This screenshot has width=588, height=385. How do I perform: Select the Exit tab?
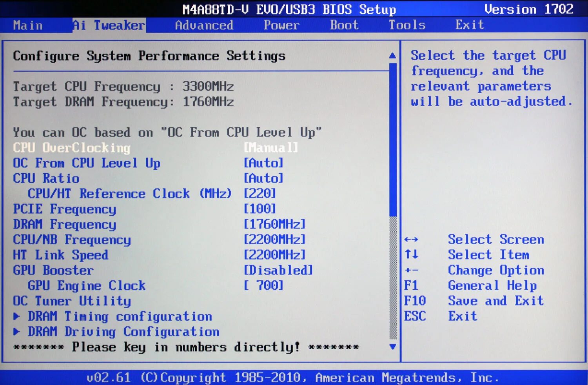coord(470,25)
